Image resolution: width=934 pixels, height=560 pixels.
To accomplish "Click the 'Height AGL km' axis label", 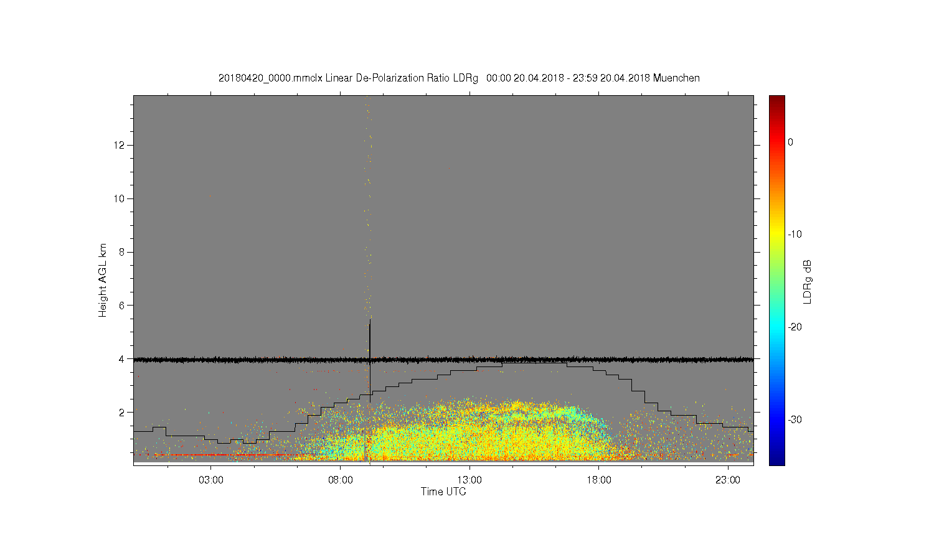I will click(x=103, y=280).
